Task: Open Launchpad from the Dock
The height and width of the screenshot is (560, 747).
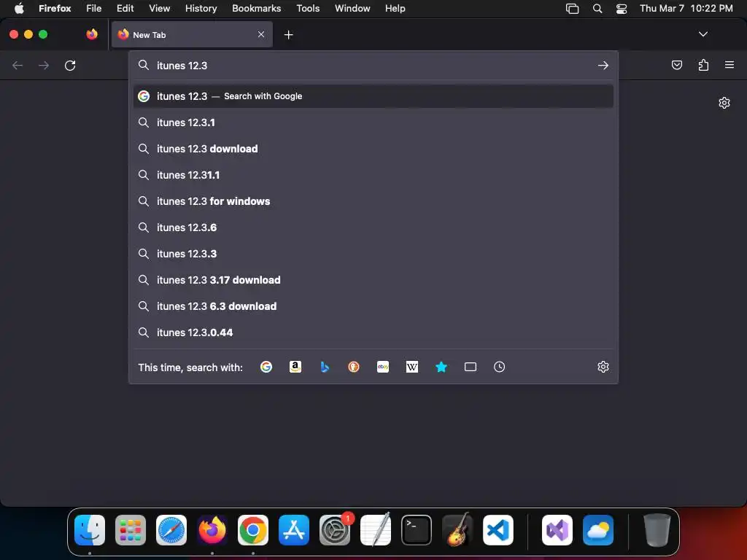Action: click(x=130, y=530)
